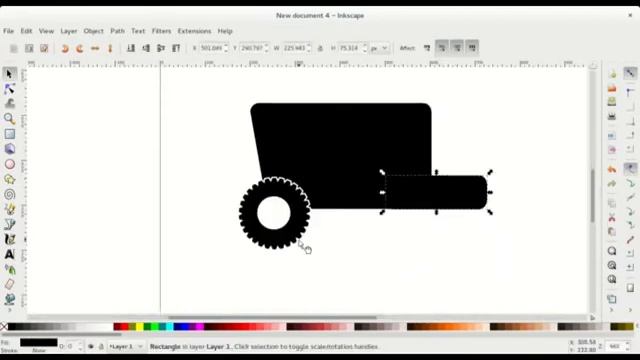
Task: Select the Spray tool
Action: tap(9, 269)
